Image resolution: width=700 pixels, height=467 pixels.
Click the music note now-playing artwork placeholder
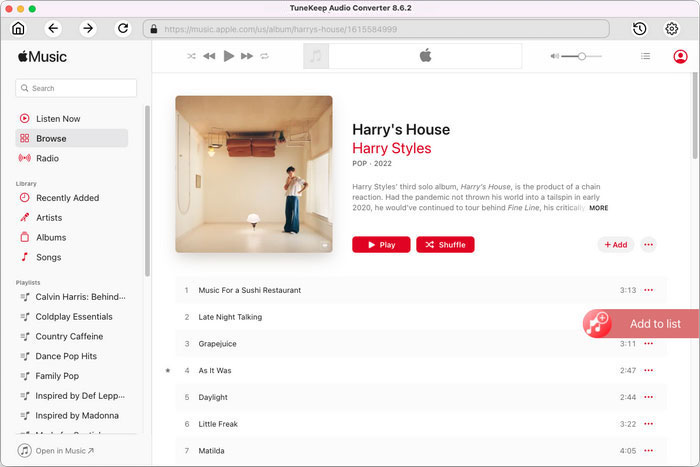point(316,56)
